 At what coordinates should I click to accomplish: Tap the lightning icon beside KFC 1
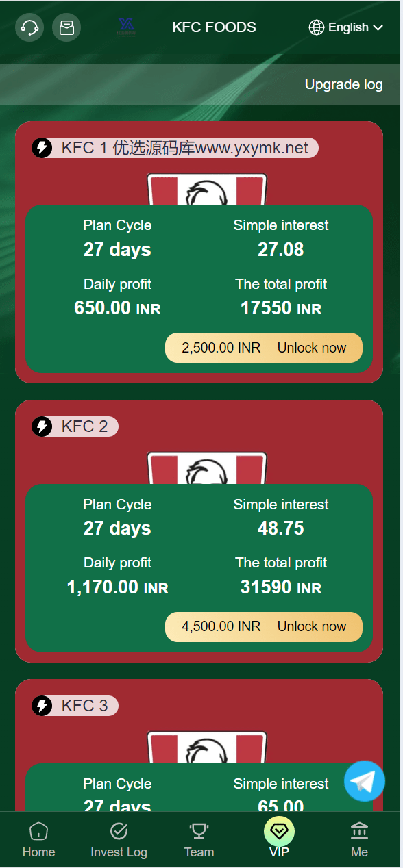pos(42,148)
